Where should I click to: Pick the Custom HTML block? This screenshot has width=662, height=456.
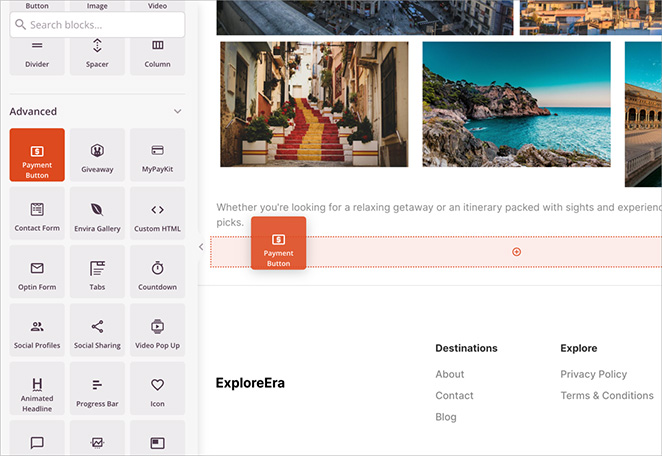pos(157,214)
